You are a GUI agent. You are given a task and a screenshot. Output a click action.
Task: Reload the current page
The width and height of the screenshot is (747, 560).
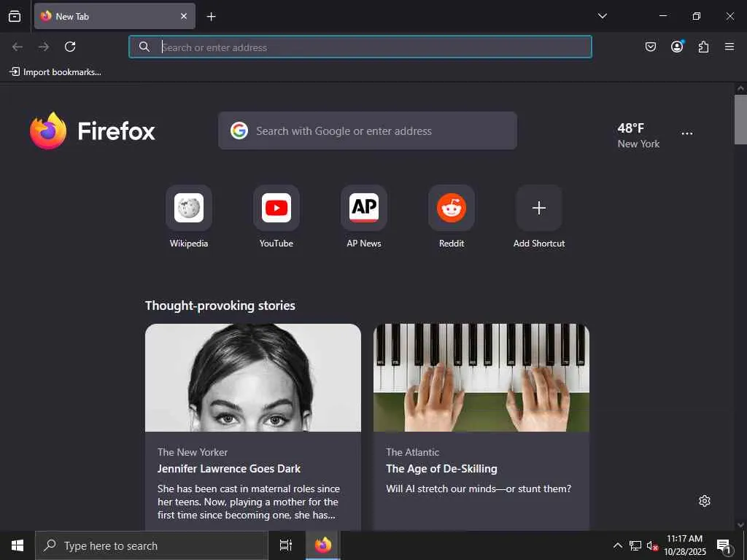(x=70, y=47)
